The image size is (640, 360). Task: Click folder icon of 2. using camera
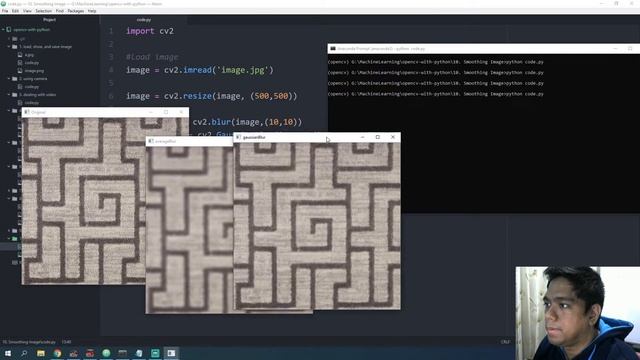pos(14,78)
